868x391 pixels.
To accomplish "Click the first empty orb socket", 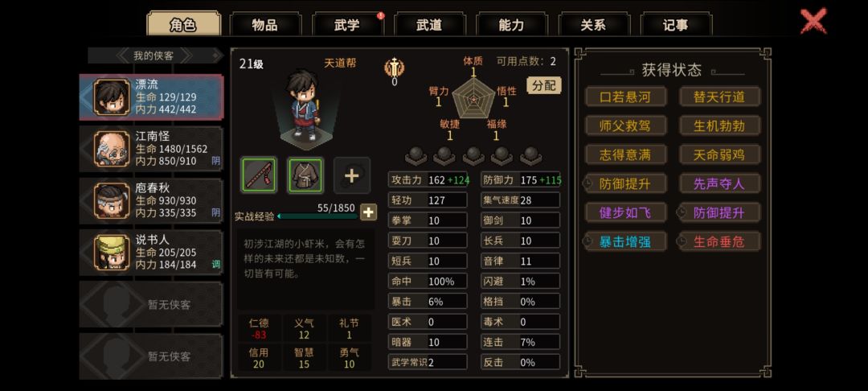I will [x=416, y=155].
